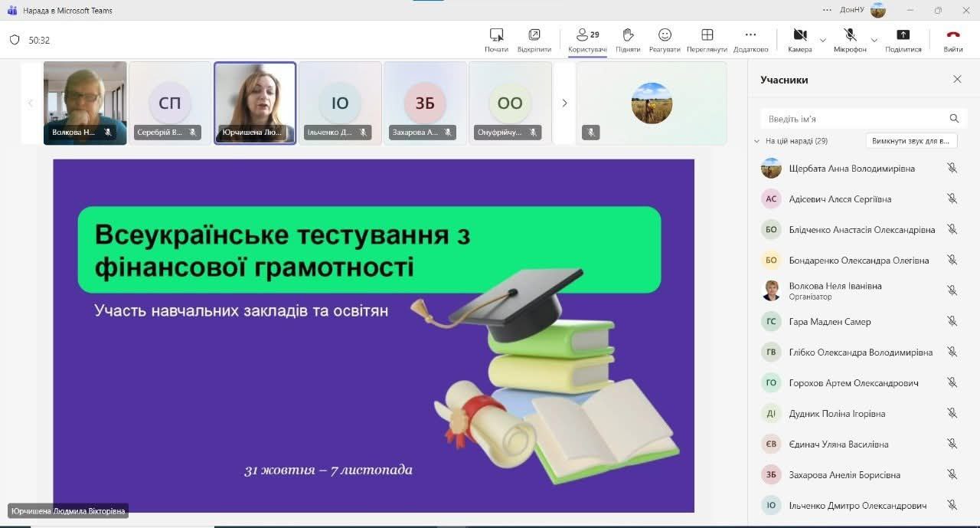The height and width of the screenshot is (528, 980).
Task: Open the title bar three-dots menu
Action: pos(827,10)
